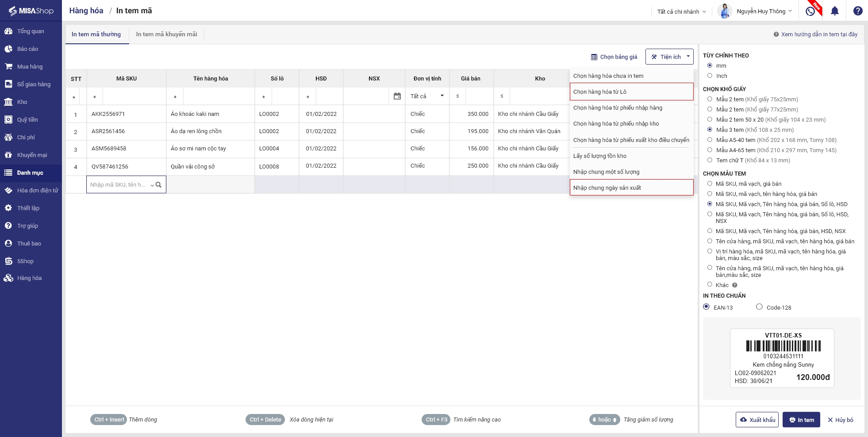The image size is (868, 437).
Task: Click the search magnifier in SKU field
Action: pos(158,185)
